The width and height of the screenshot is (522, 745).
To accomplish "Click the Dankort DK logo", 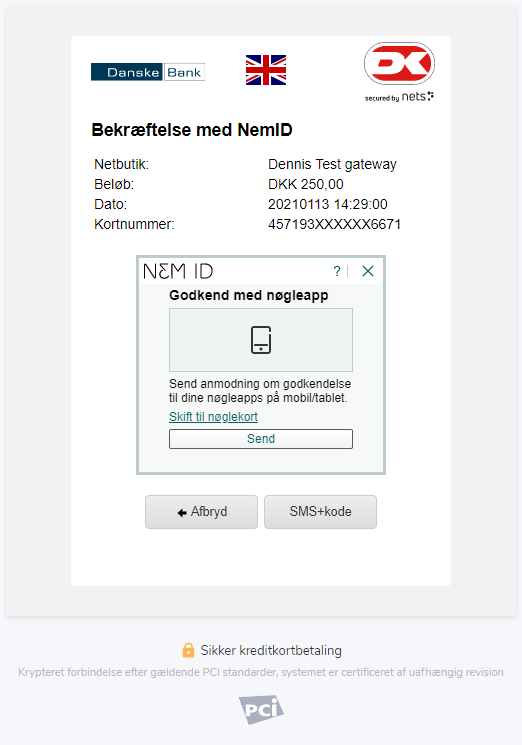I will point(399,64).
